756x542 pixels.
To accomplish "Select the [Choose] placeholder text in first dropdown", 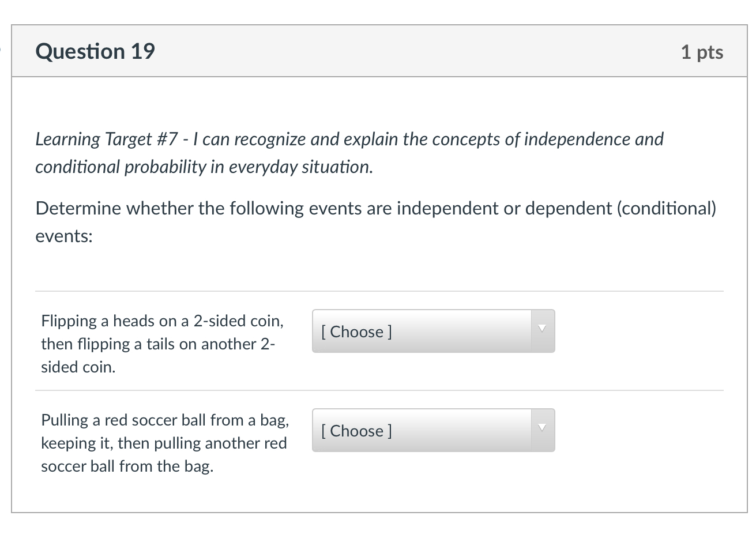I will pos(355,331).
